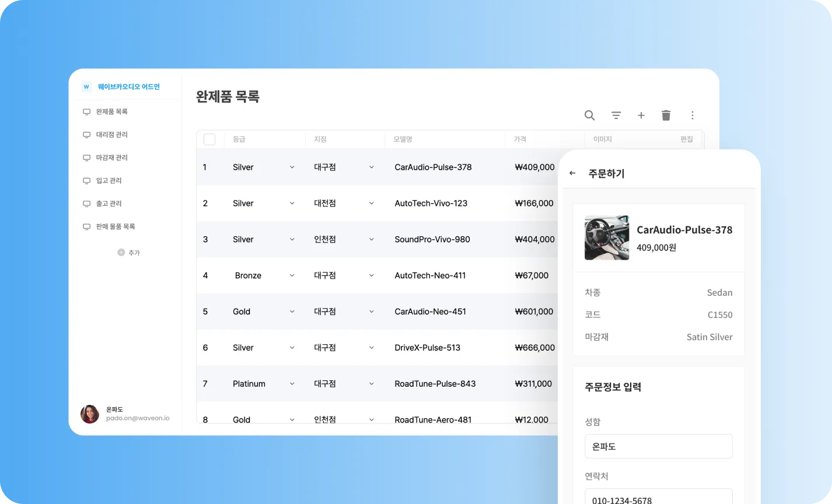Viewport: 832px width, 504px height.
Task: Click the Sedan value in order panel
Action: pos(719,293)
